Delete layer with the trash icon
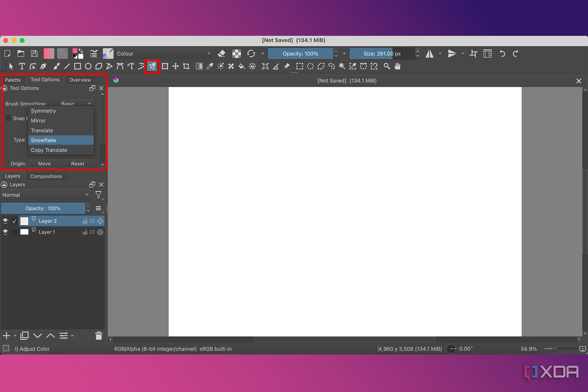Screen dimensions: 588x392 99,335
